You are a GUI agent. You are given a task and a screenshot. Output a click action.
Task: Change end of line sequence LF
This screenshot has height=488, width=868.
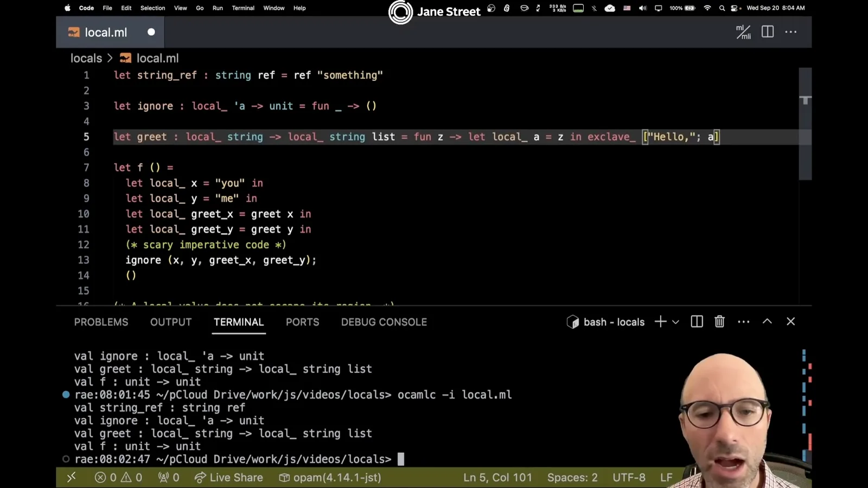pyautogui.click(x=666, y=478)
